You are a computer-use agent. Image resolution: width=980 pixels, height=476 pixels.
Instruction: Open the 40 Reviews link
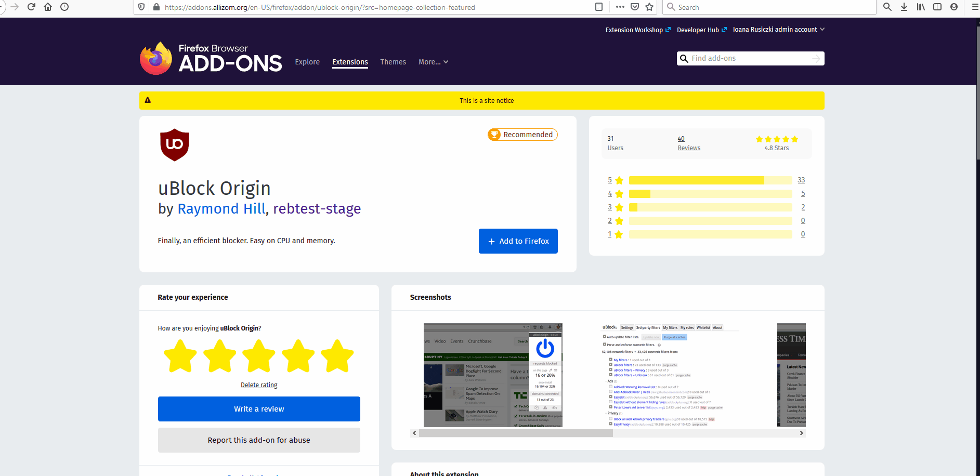point(689,143)
